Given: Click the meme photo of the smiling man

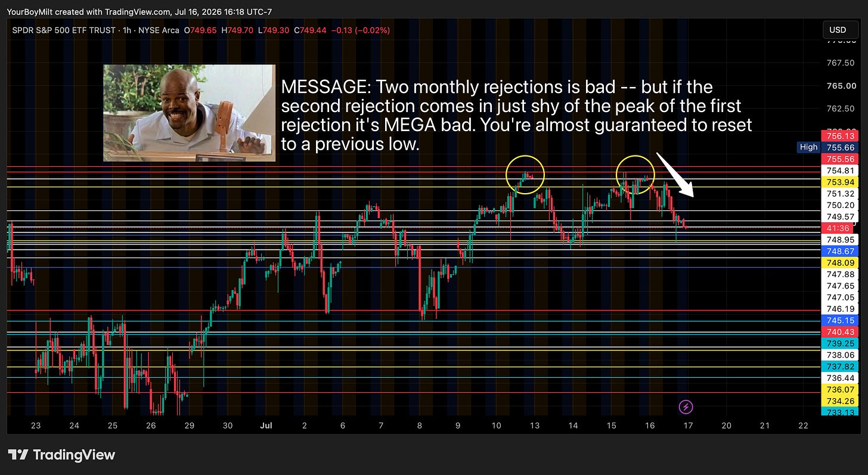Looking at the screenshot, I should click(x=190, y=113).
